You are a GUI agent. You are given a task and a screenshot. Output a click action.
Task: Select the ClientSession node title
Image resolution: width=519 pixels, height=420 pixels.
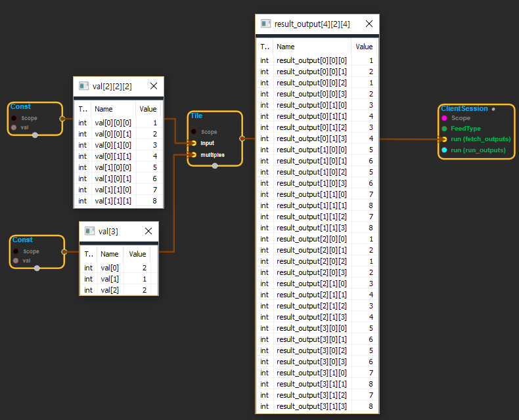[464, 108]
